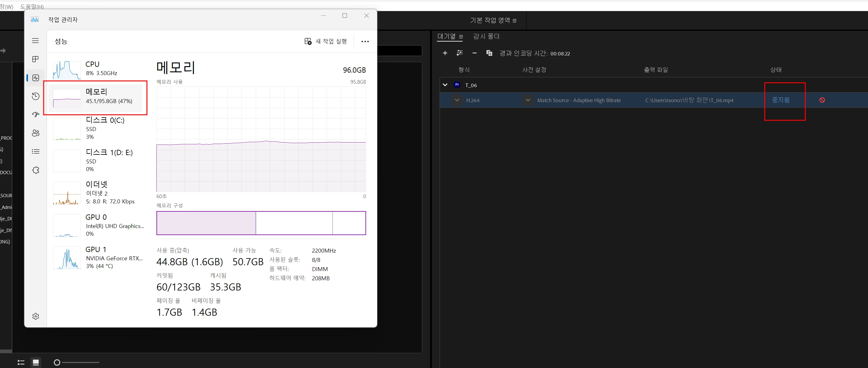Open the H.264 format dropdown
868x368 pixels.
(x=457, y=100)
